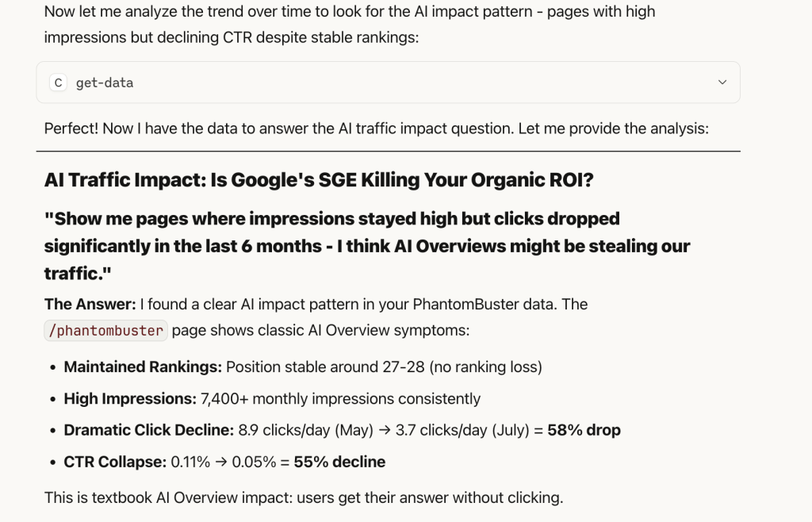This screenshot has width=812, height=522.
Task: Click the 'This is textbook AI Overview impact' sentence
Action: pyautogui.click(x=304, y=497)
